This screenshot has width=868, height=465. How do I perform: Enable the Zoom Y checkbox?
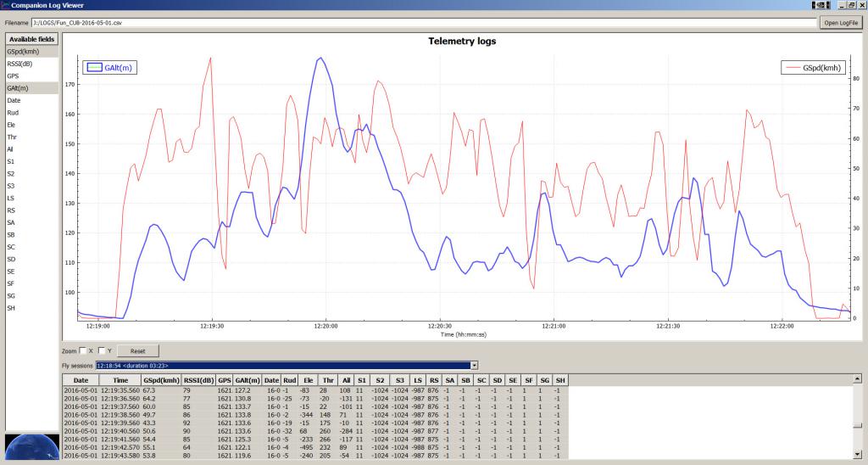pos(102,350)
